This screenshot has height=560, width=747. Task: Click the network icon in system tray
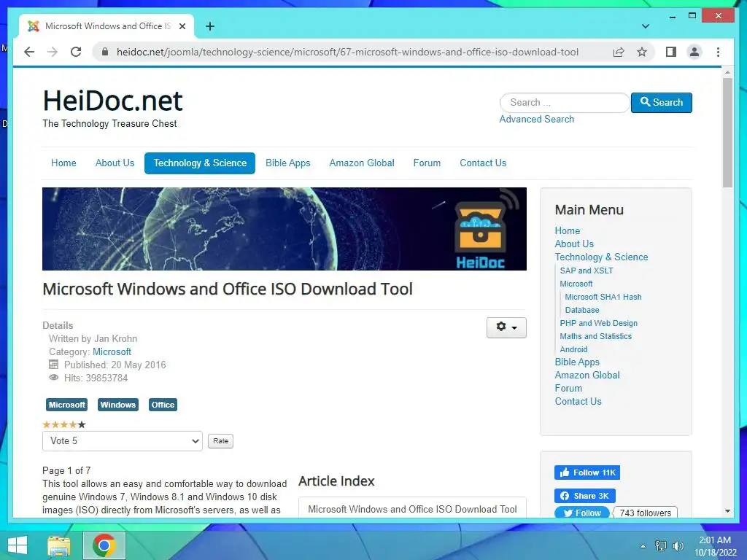click(661, 545)
